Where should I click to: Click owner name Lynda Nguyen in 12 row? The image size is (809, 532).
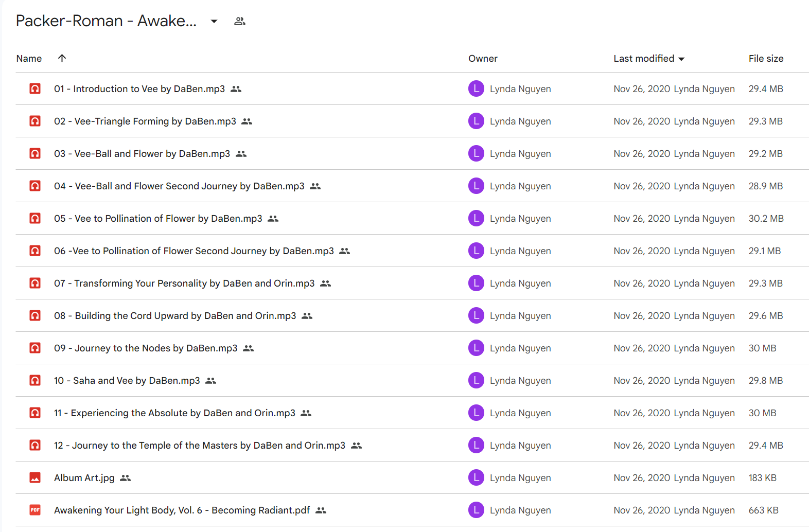tap(520, 446)
